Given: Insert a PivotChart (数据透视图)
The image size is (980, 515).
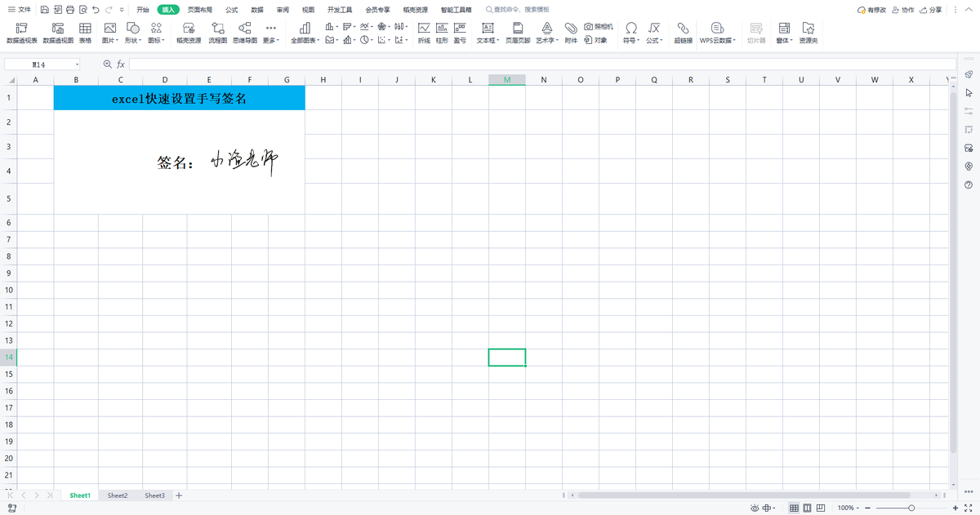Looking at the screenshot, I should pyautogui.click(x=58, y=33).
